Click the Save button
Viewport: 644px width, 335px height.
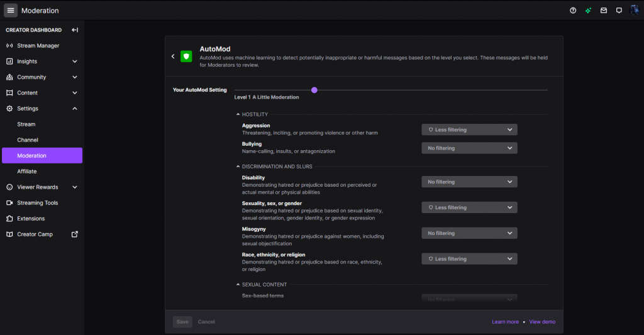[182, 322]
